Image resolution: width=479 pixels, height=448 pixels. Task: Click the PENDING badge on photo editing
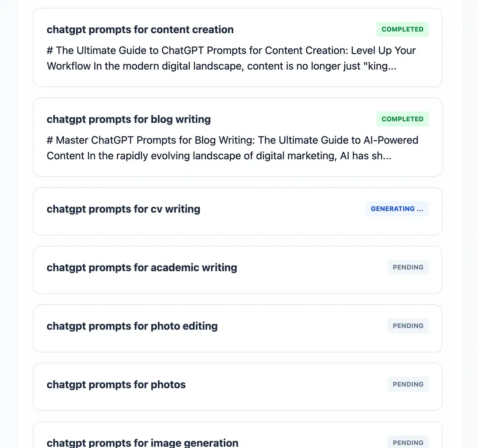(408, 326)
